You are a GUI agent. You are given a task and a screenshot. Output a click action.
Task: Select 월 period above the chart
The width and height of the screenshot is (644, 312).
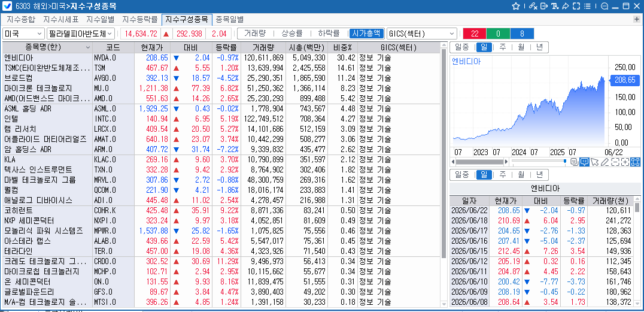tap(521, 47)
